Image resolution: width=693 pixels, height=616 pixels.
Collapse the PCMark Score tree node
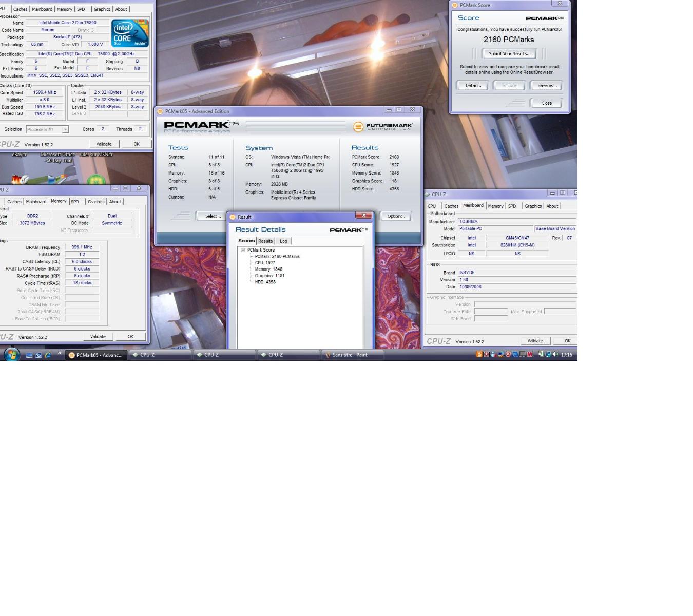243,250
